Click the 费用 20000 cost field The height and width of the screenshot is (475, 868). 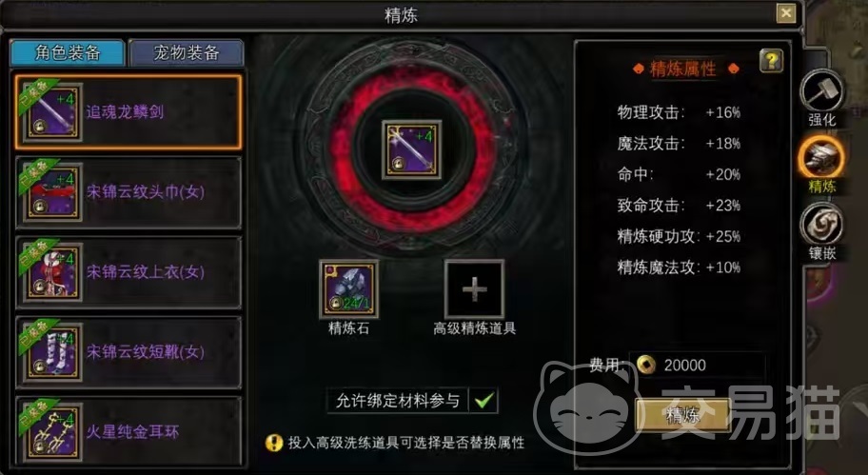(x=698, y=365)
